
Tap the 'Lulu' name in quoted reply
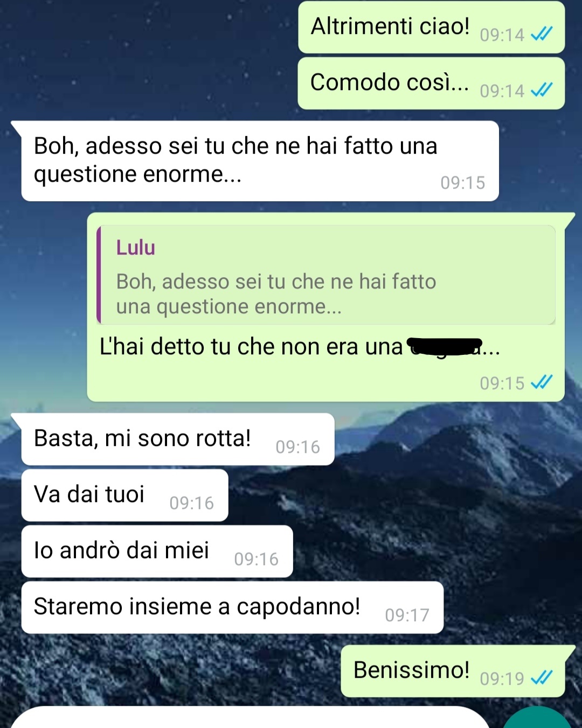coord(136,248)
